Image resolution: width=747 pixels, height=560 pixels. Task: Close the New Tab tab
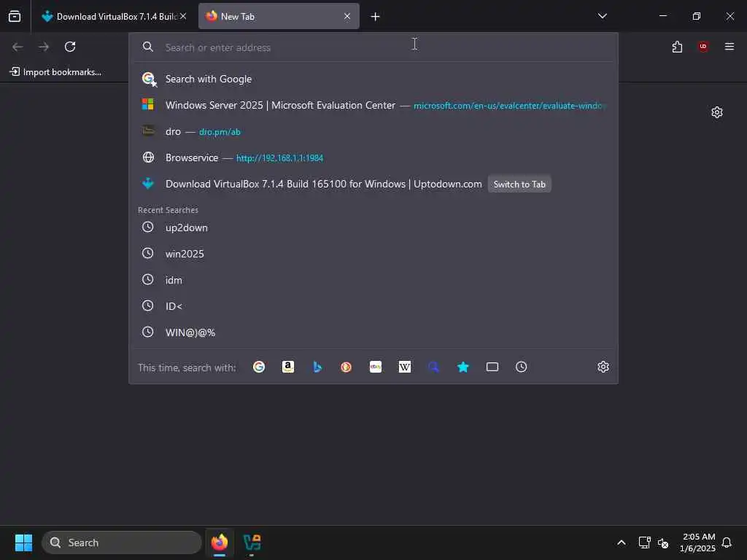[347, 16]
